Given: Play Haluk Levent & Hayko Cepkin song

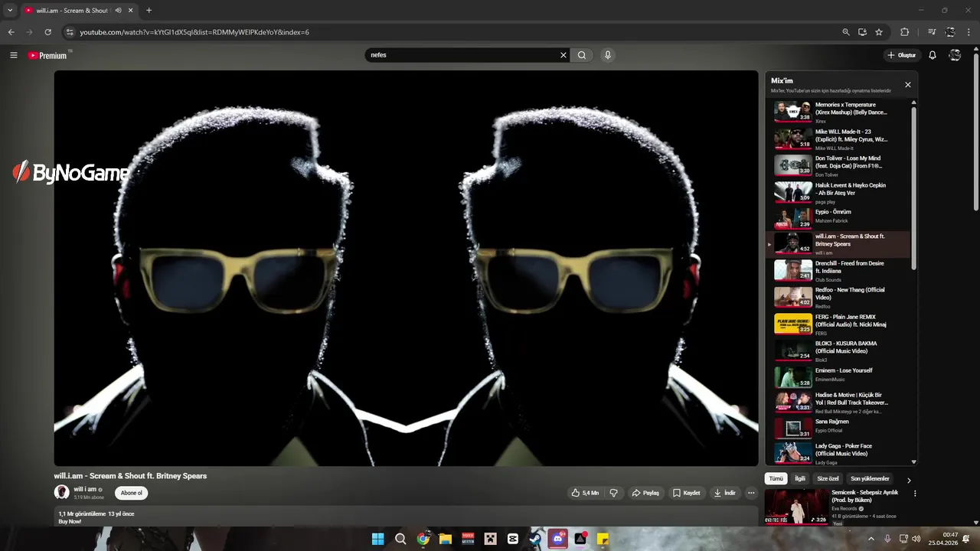Looking at the screenshot, I should click(x=838, y=192).
